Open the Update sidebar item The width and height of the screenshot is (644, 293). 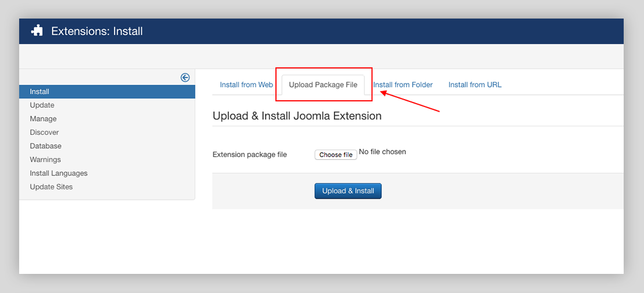42,105
